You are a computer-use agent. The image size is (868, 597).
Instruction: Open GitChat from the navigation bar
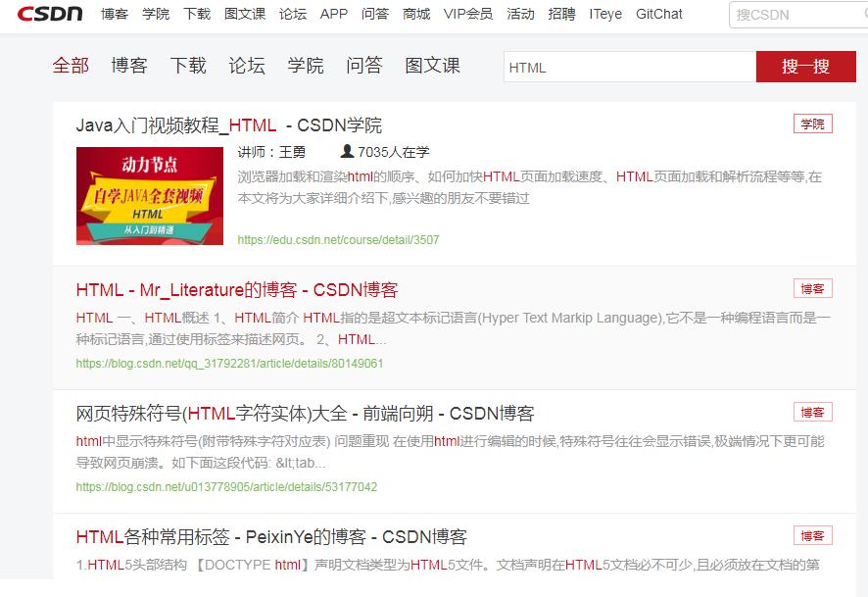[x=657, y=14]
